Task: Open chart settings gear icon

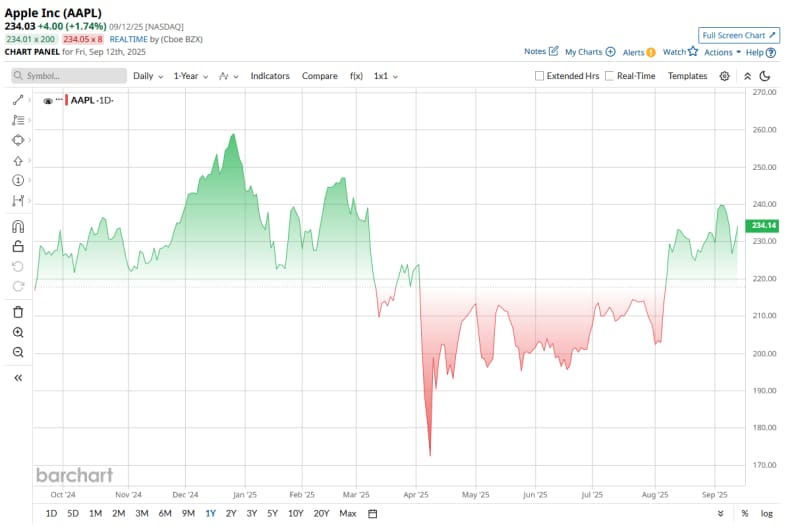Action: click(727, 76)
